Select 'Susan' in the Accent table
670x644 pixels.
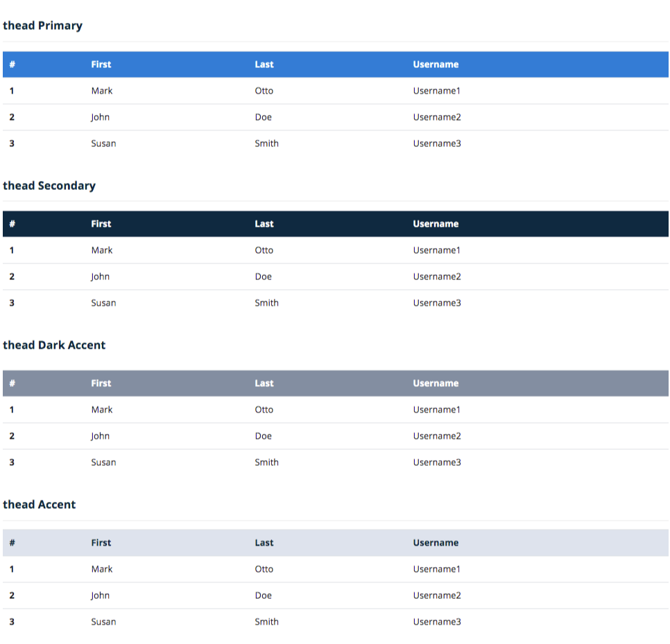coord(103,622)
